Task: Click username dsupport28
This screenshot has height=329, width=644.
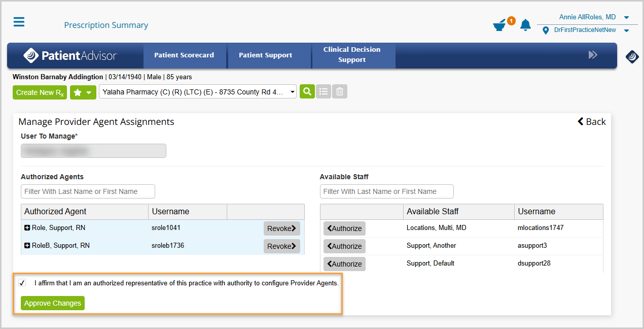Action: (x=534, y=264)
